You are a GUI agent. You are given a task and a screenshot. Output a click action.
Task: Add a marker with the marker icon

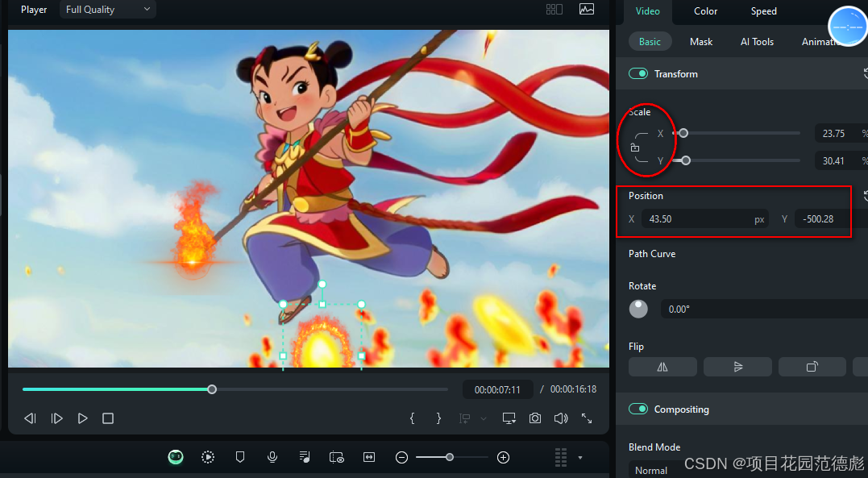(x=239, y=457)
